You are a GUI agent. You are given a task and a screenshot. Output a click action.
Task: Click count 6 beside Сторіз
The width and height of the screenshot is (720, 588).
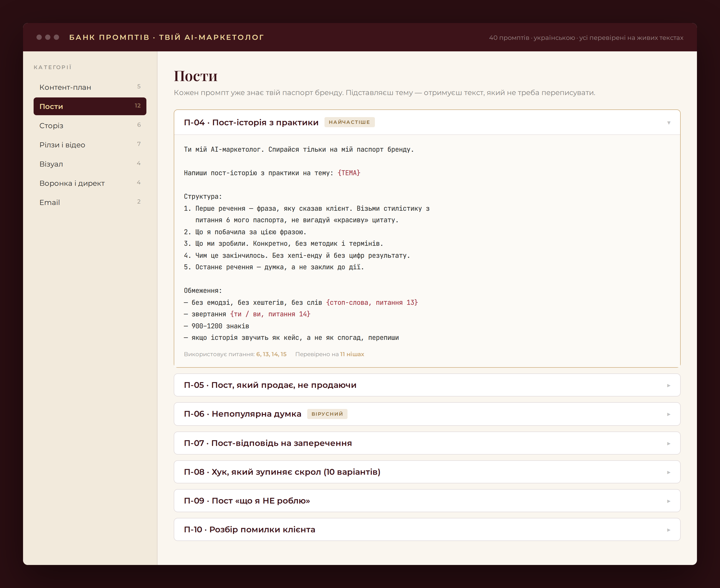point(139,125)
